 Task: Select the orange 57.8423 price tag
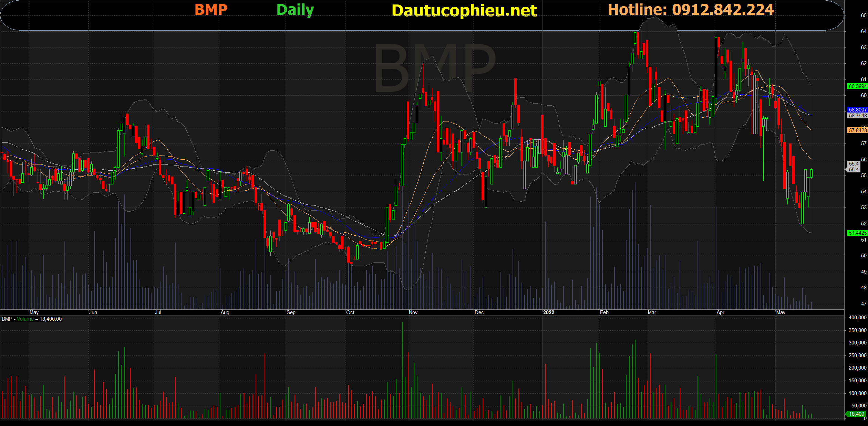tap(857, 130)
